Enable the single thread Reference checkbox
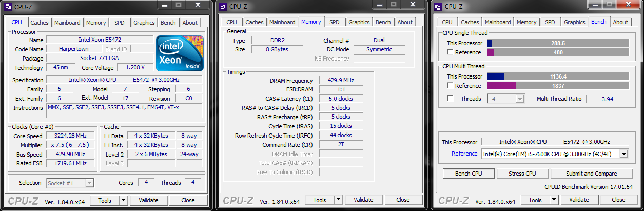The image size is (644, 211). 450,52
